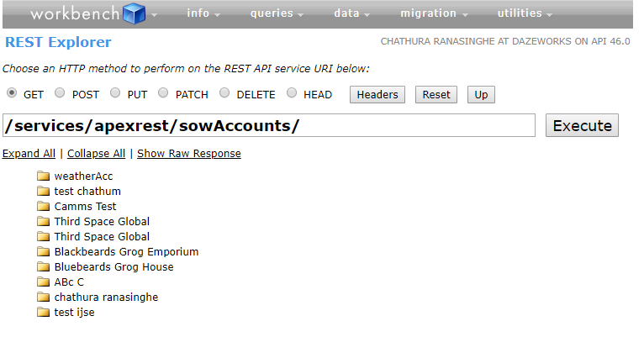Click the Collapse All link
Image resolution: width=644 pixels, height=337 pixels.
tap(96, 154)
